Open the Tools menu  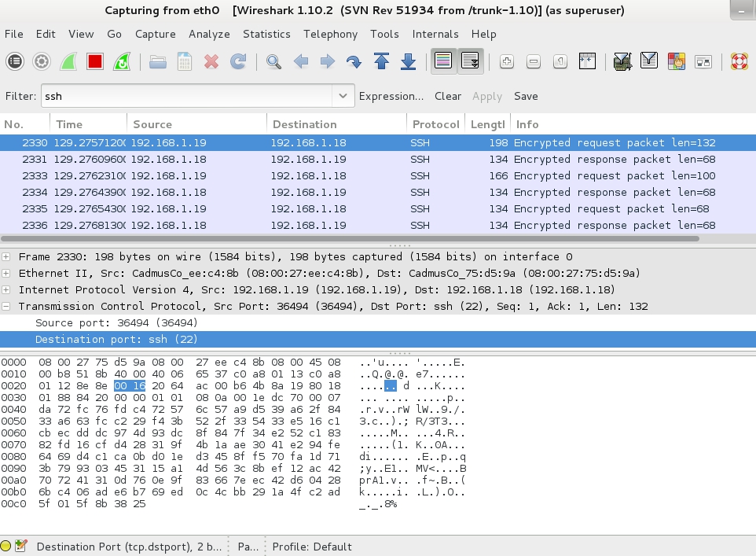pos(384,34)
